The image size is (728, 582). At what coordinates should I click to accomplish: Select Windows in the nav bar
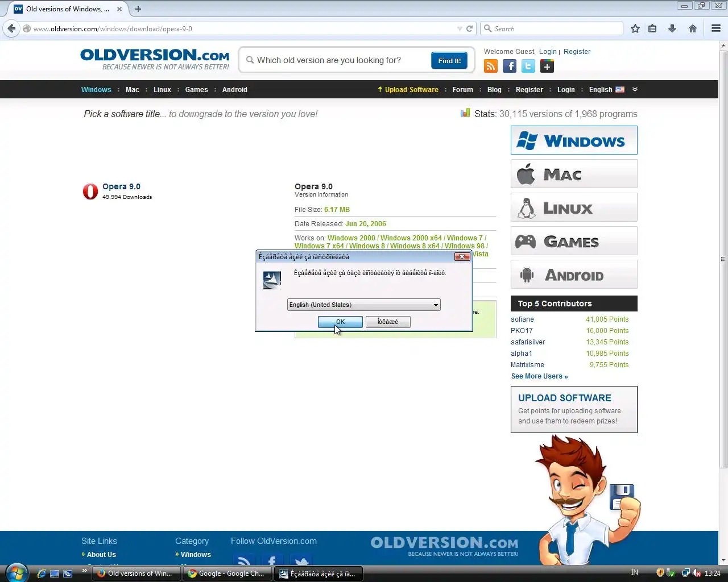point(96,90)
